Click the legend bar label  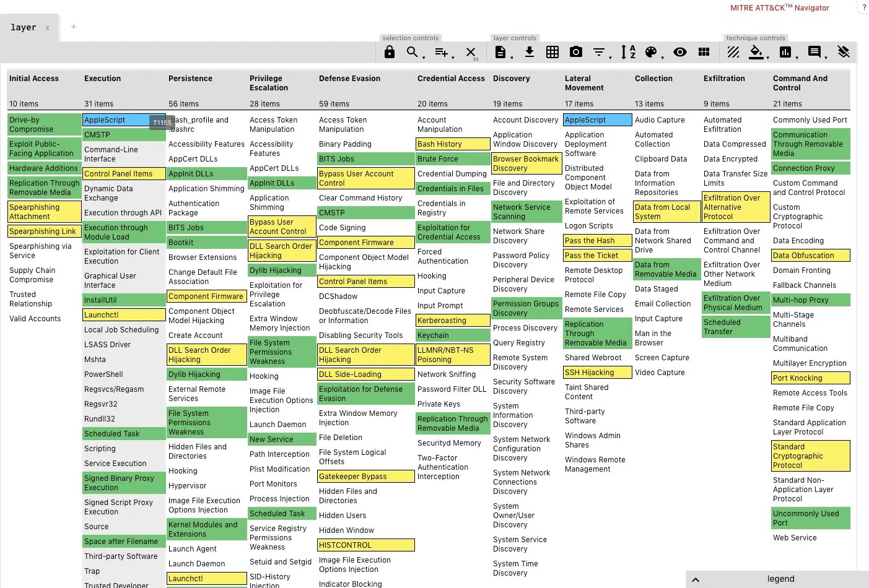coord(780,579)
